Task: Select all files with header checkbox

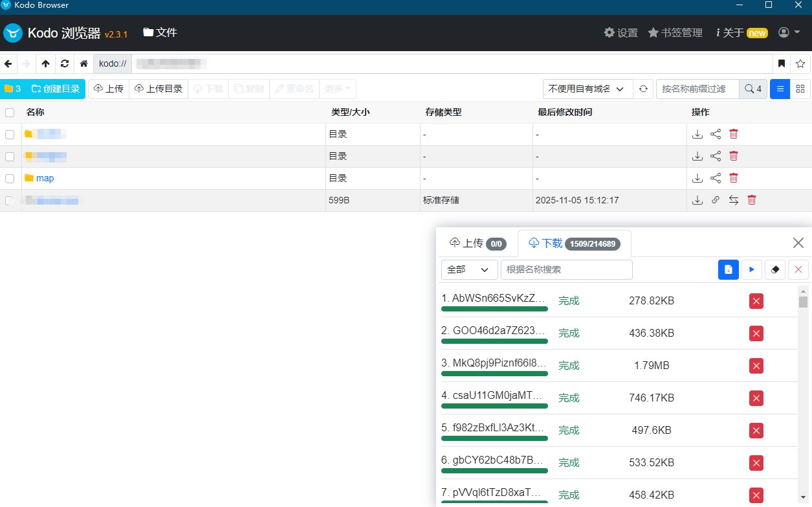Action: pos(10,112)
